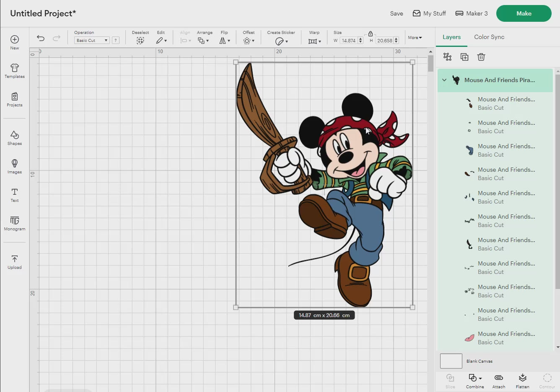560x392 pixels.
Task: Open the Combine menu
Action: 475,381
